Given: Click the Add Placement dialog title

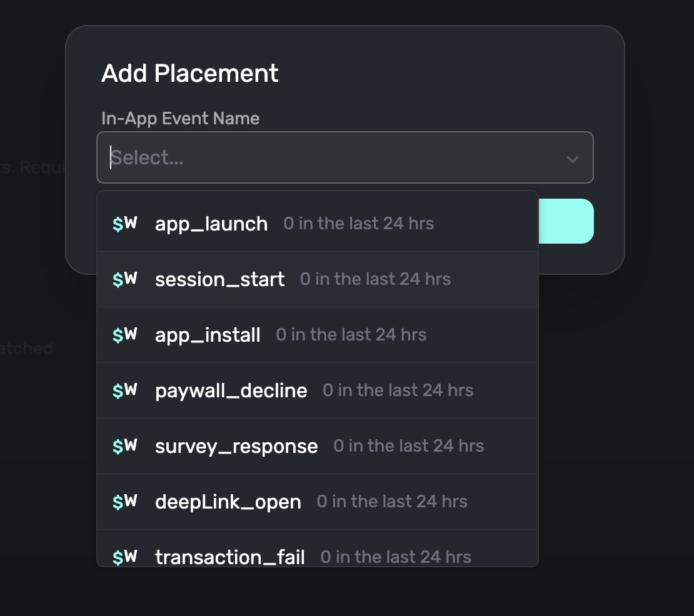Looking at the screenshot, I should coord(190,73).
